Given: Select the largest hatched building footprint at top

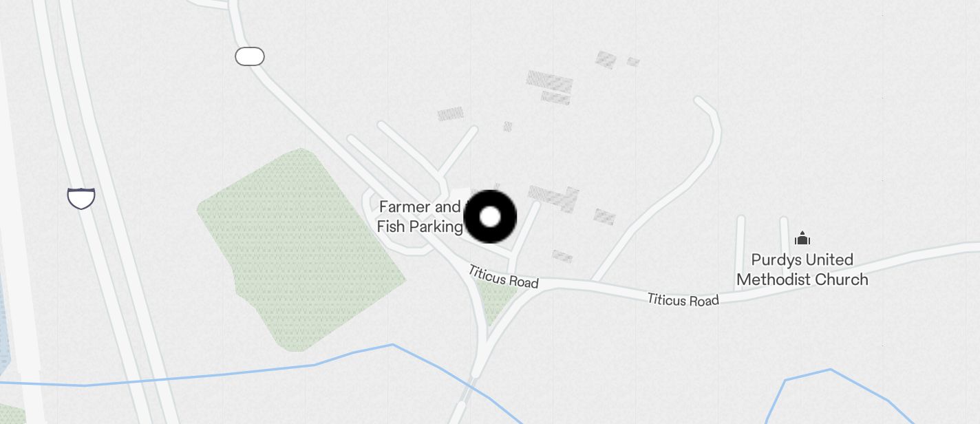Looking at the screenshot, I should tap(550, 82).
